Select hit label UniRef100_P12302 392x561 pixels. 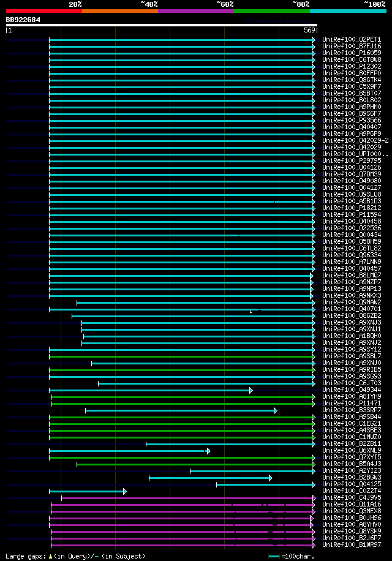click(x=352, y=67)
